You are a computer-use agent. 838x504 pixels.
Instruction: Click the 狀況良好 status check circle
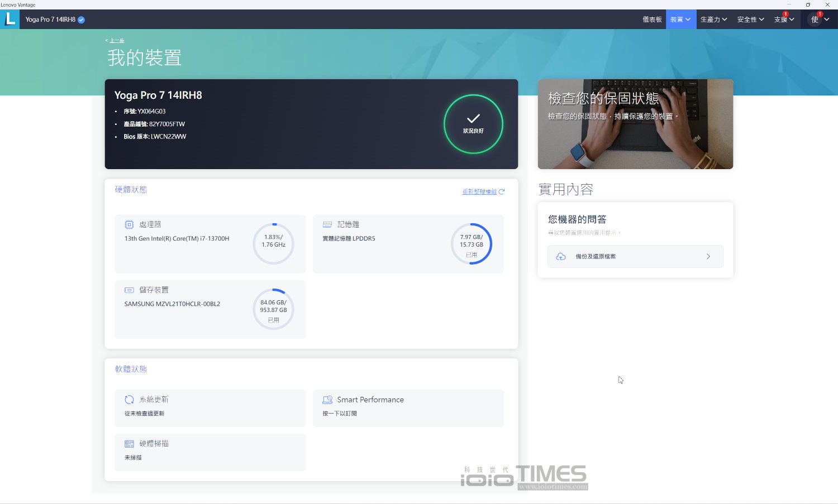point(473,124)
